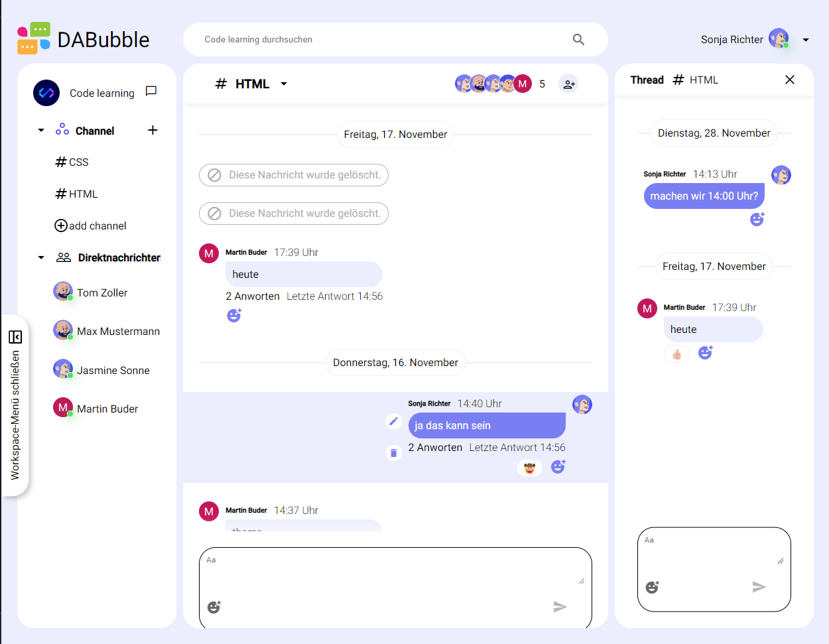
Task: Add reaction to 'ja das kann sein' message
Action: click(x=558, y=466)
